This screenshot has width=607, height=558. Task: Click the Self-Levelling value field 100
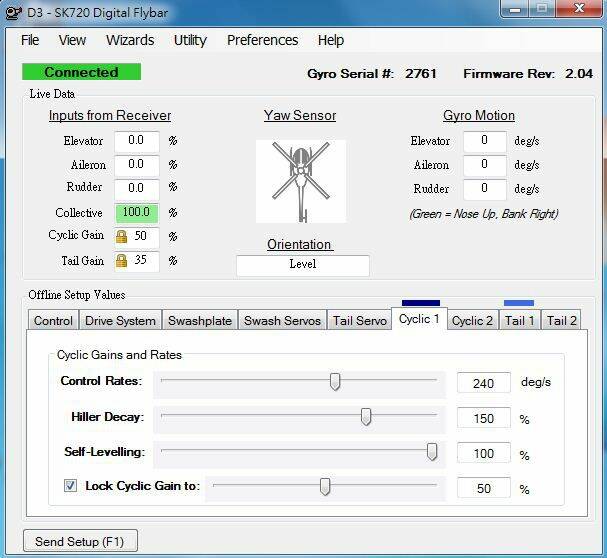[x=484, y=453]
